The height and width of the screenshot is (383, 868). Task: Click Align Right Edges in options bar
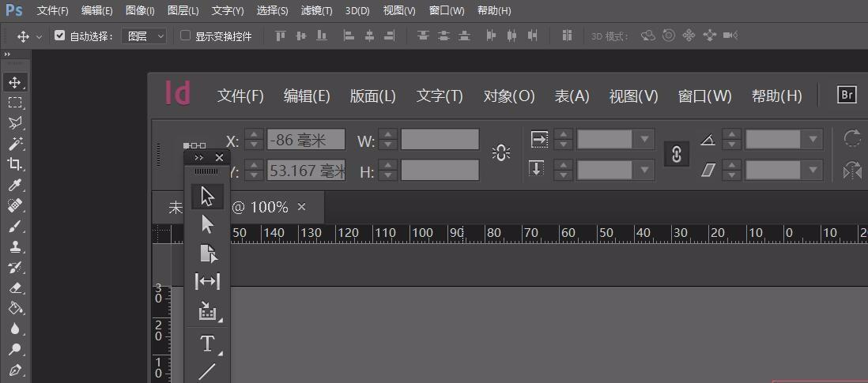click(x=390, y=36)
